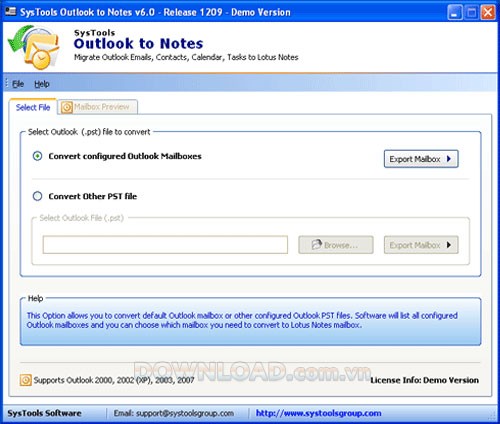Minimize the application window
Viewport: 500px width, 424px height.
tap(454, 13)
